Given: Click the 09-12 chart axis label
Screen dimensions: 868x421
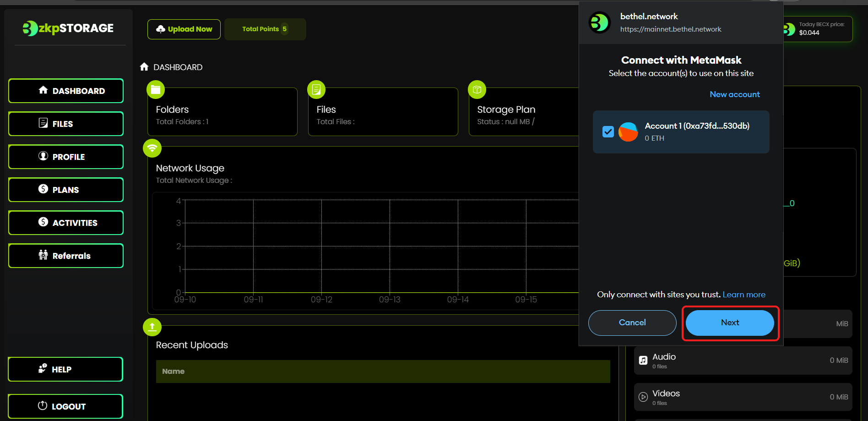Looking at the screenshot, I should tap(321, 300).
